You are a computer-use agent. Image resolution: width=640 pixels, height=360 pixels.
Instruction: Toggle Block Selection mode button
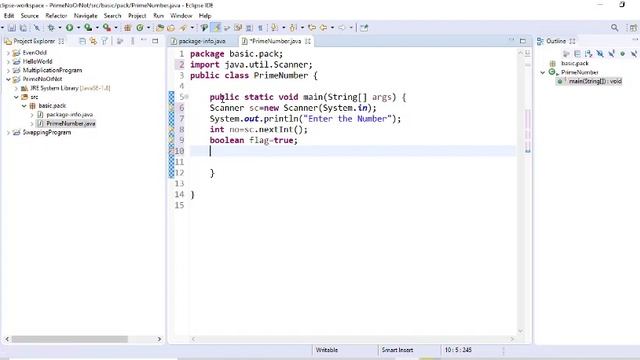pyautogui.click(x=249, y=28)
